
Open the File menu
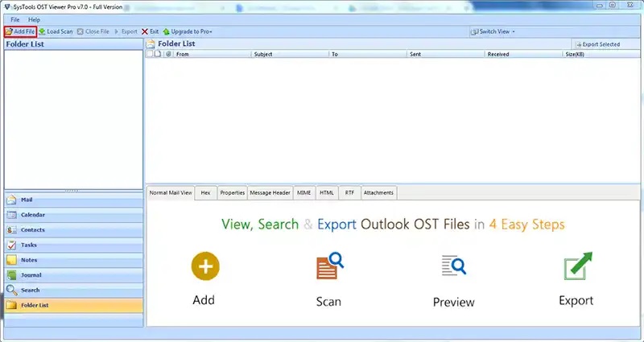[15, 19]
